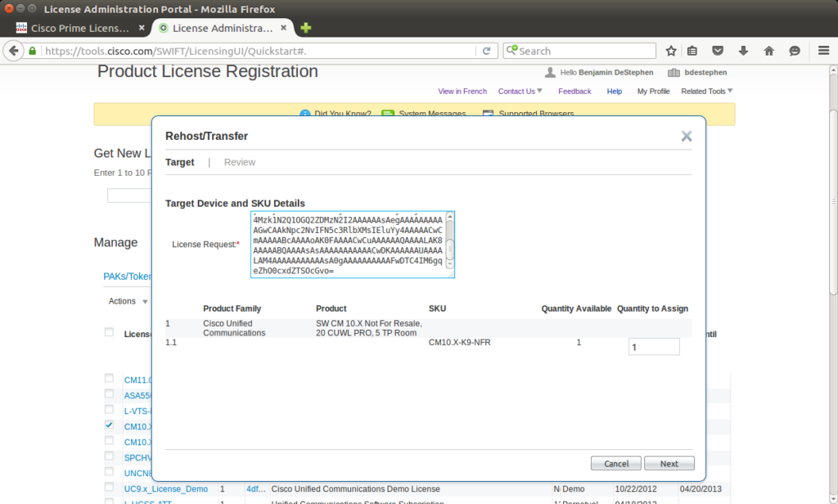Close the Cisco Prime License tab
The image size is (838, 504).
pos(142,28)
